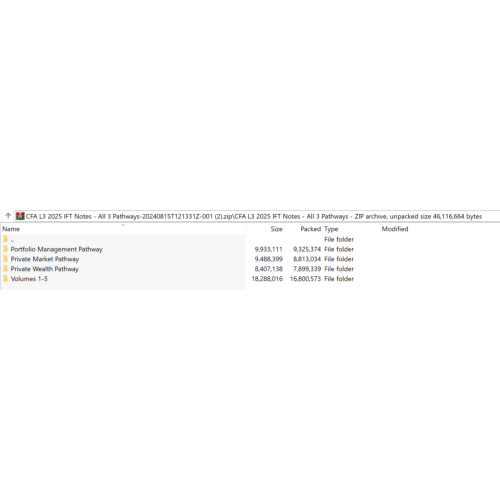
Task: Select the Portfolio Management Pathway folder icon
Action: [x=5, y=249]
